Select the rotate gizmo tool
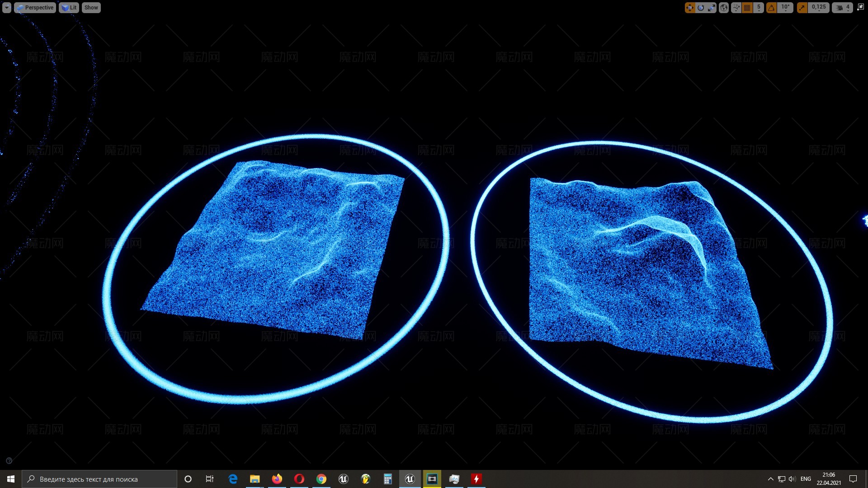 point(701,8)
